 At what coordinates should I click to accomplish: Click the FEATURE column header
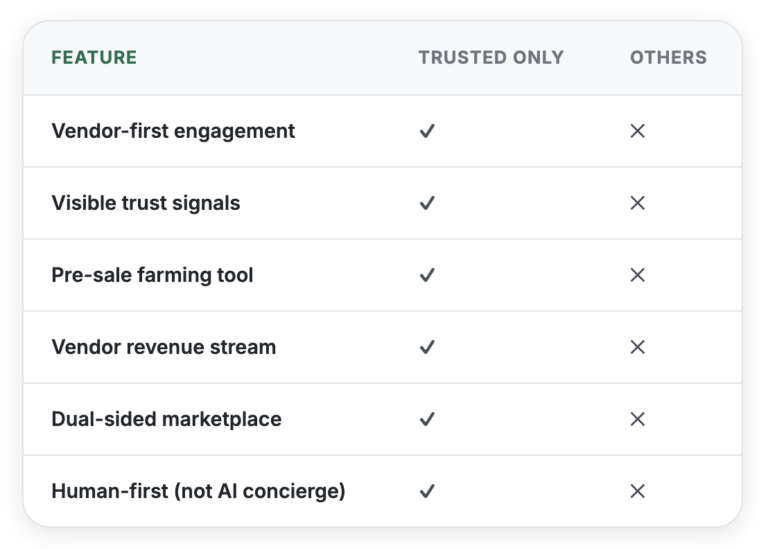(x=94, y=58)
